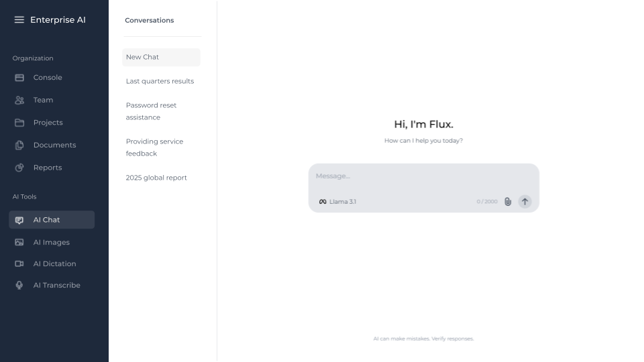Click the Projects folder icon
Image resolution: width=644 pixels, height=362 pixels.
19,123
